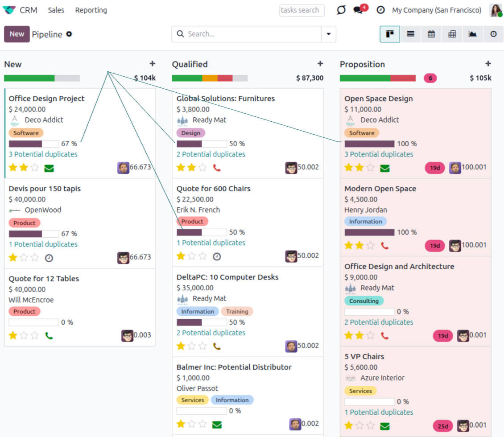The image size is (504, 437).
Task: Open the conversations messages icon
Action: point(358,10)
